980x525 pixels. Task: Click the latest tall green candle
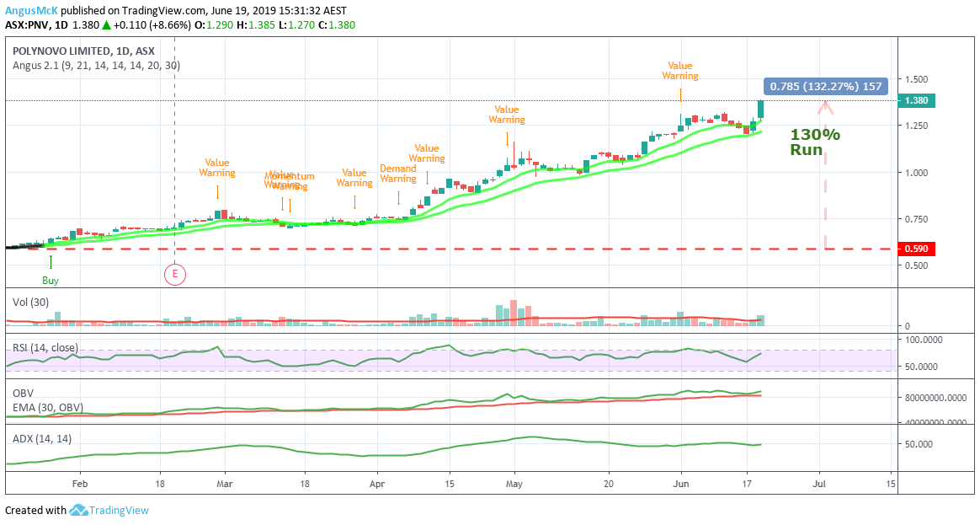pyautogui.click(x=760, y=109)
